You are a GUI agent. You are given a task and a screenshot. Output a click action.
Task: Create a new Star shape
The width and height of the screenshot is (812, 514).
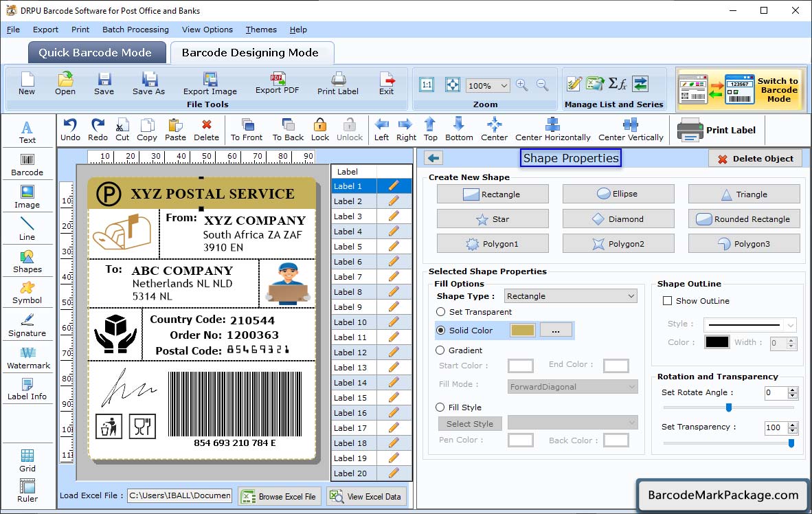tap(493, 219)
